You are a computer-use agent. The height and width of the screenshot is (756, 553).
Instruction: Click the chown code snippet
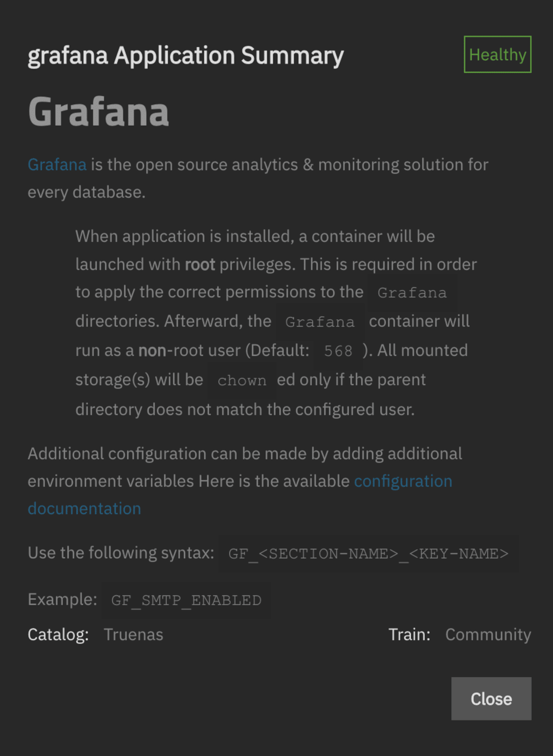tap(242, 381)
